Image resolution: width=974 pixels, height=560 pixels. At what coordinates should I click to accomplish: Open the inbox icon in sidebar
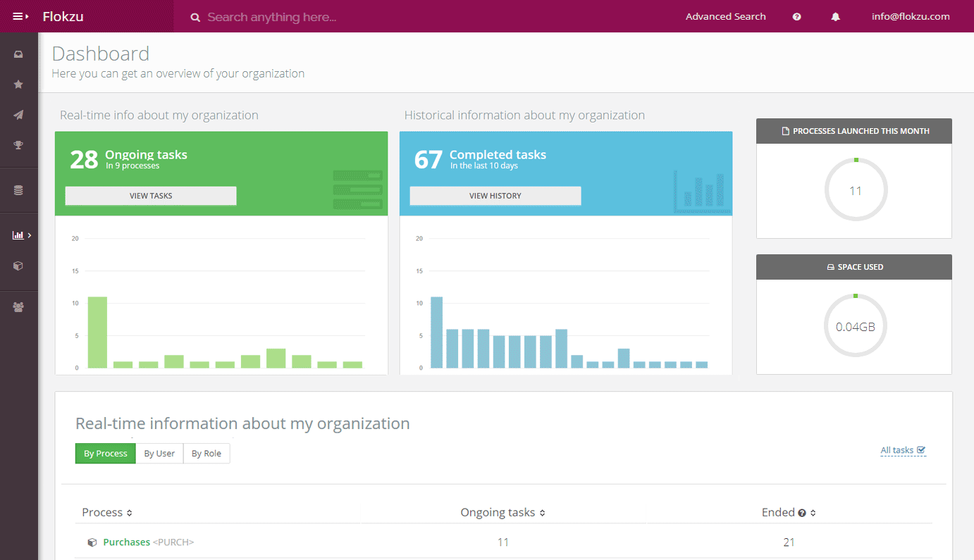[x=18, y=54]
